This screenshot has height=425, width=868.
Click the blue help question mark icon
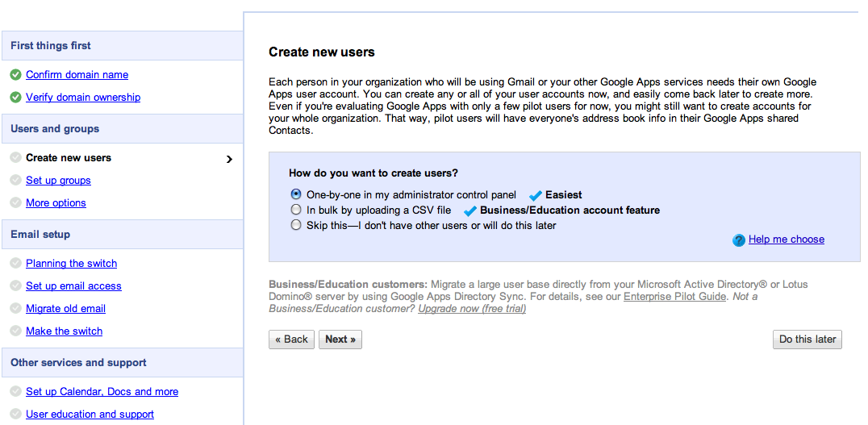tap(738, 240)
